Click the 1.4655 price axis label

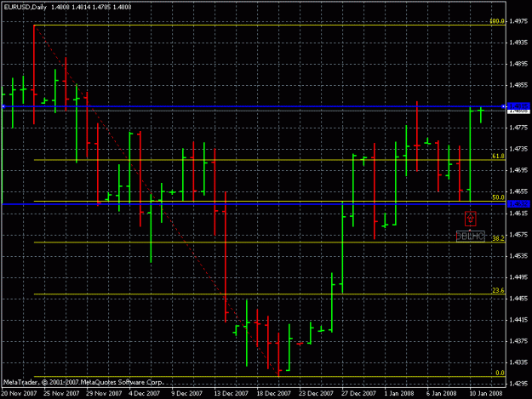518,191
